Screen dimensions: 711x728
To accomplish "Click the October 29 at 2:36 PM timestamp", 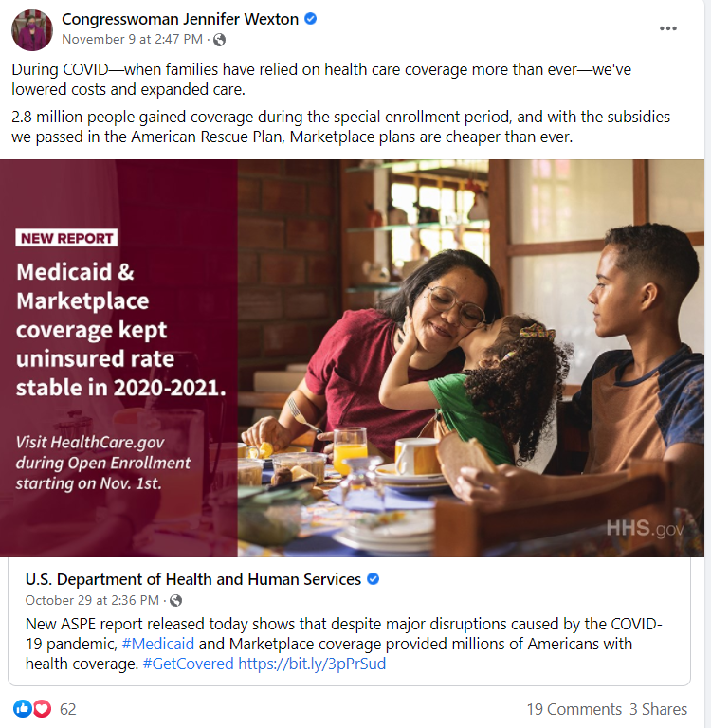I will click(92, 600).
